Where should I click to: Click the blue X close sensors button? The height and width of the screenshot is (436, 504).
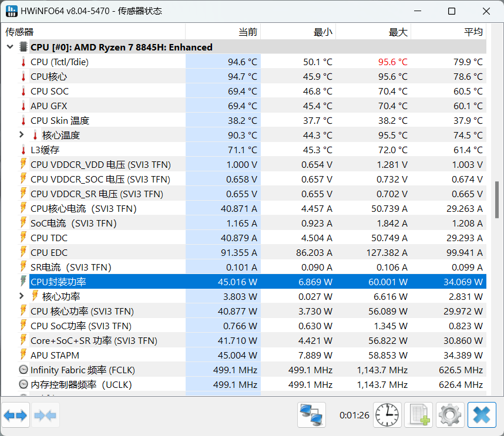[482, 415]
